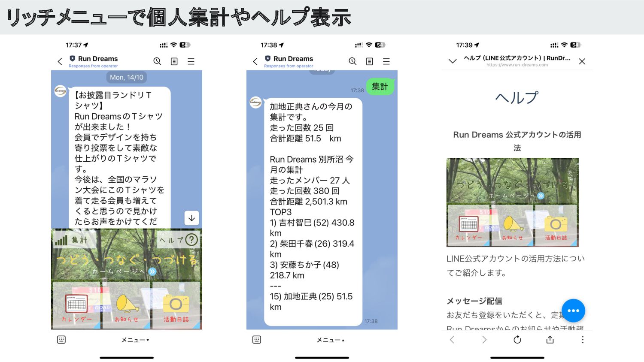
Task: Tap ヘルプ tile in the 17:37 rich menu
Action: 178,240
